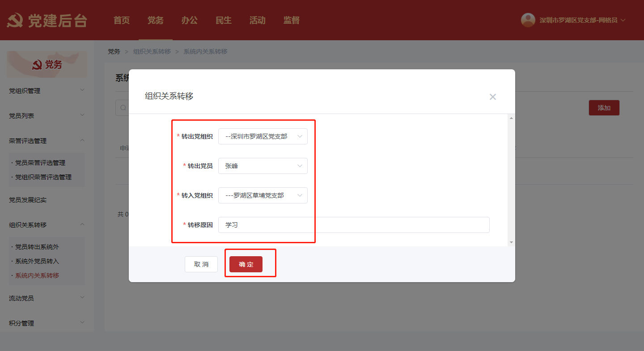The image size is (644, 351).
Task: Expand the 流动党员 sidebar section
Action: coord(47,298)
